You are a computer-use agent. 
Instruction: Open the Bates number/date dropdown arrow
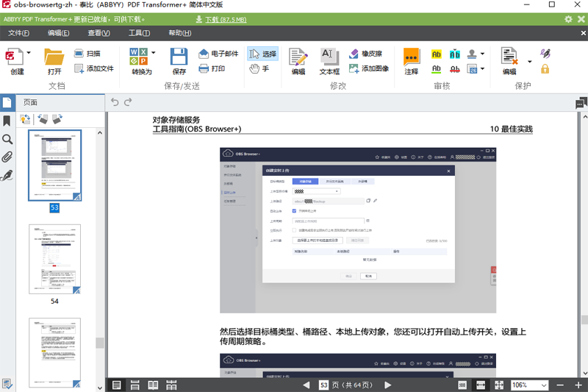pyautogui.click(x=482, y=68)
